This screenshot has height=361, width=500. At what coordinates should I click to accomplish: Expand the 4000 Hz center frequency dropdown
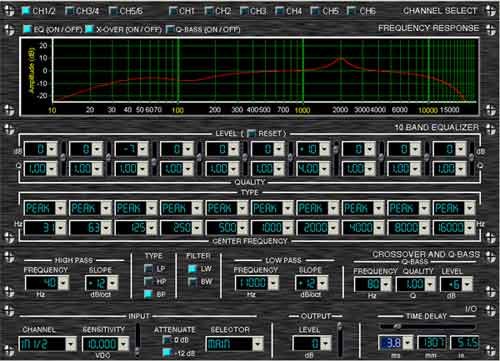click(x=378, y=228)
